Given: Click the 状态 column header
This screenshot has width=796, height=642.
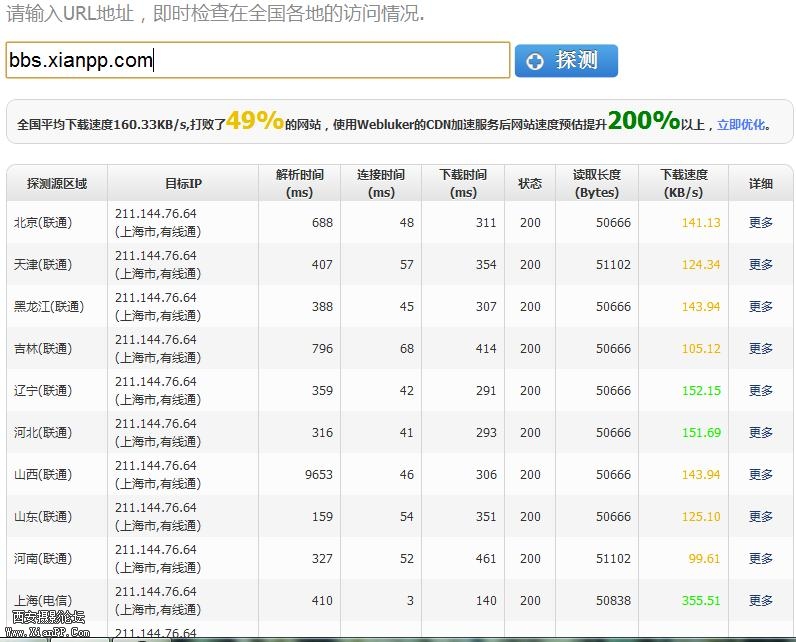Looking at the screenshot, I should (x=530, y=184).
